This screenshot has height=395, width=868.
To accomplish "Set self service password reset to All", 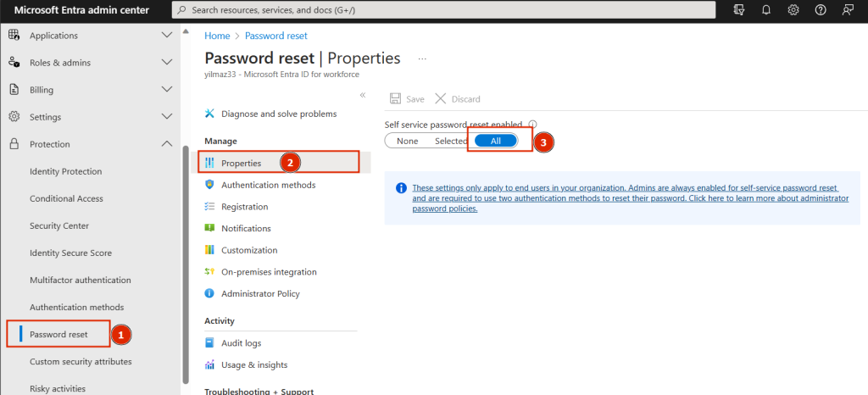I will (x=496, y=141).
